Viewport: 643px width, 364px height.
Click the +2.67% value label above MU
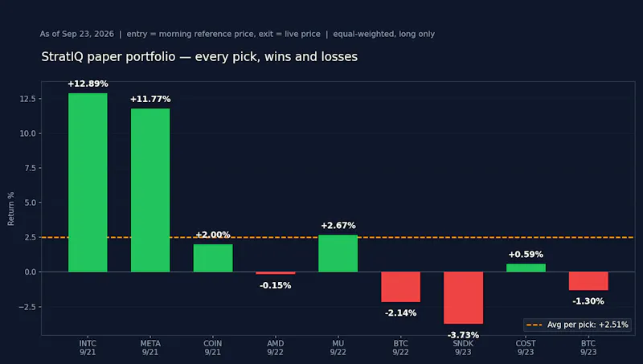(x=338, y=226)
